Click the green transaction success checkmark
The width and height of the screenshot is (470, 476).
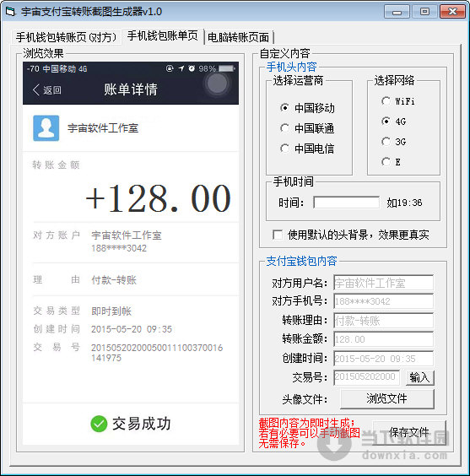pyautogui.click(x=99, y=424)
